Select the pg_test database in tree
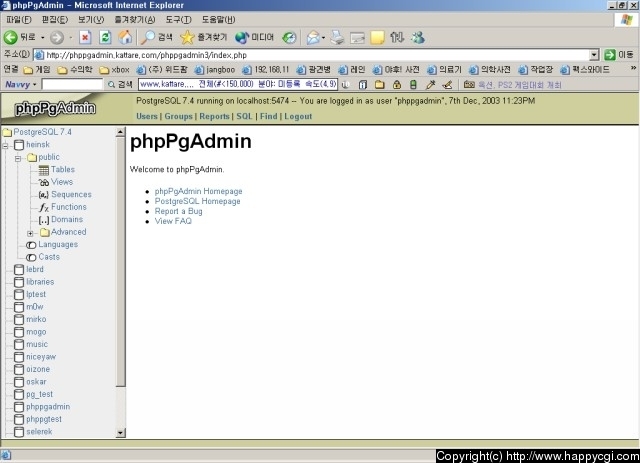 (40, 394)
